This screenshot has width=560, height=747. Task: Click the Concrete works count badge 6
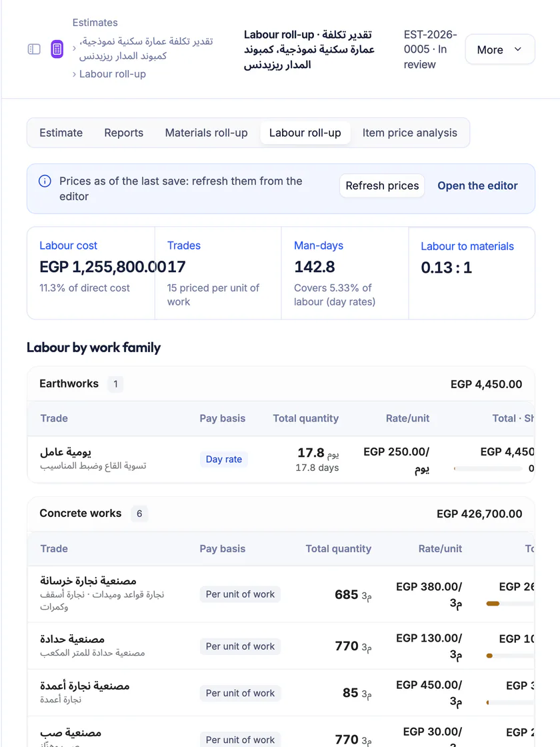pyautogui.click(x=139, y=514)
